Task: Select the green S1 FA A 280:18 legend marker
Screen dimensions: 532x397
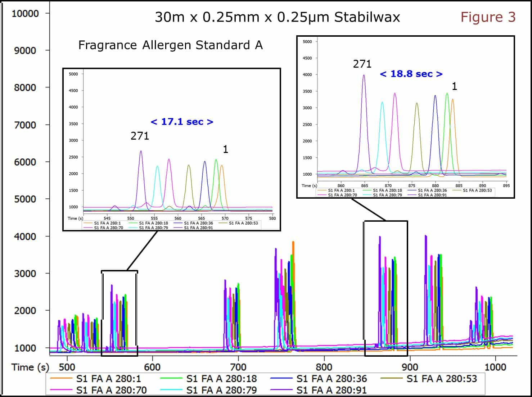Action: [x=171, y=378]
